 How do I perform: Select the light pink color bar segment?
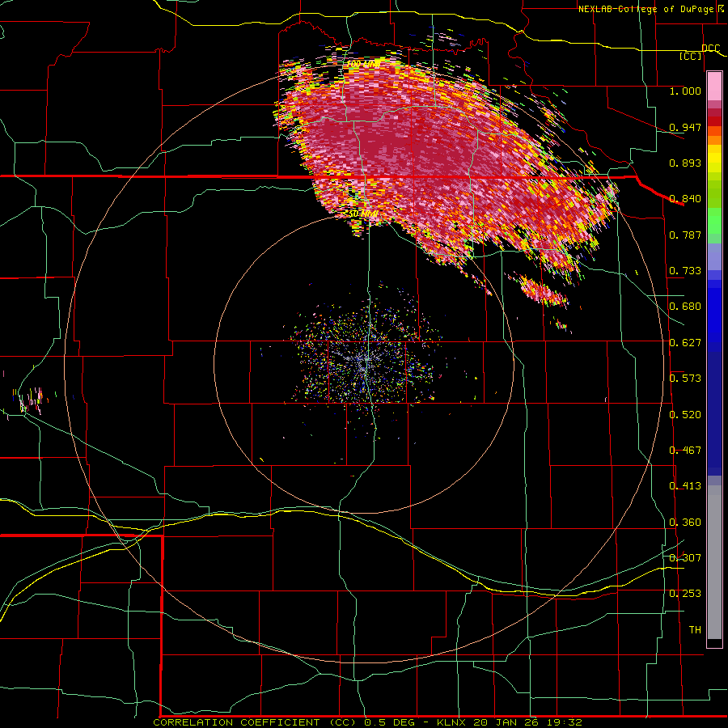click(714, 87)
